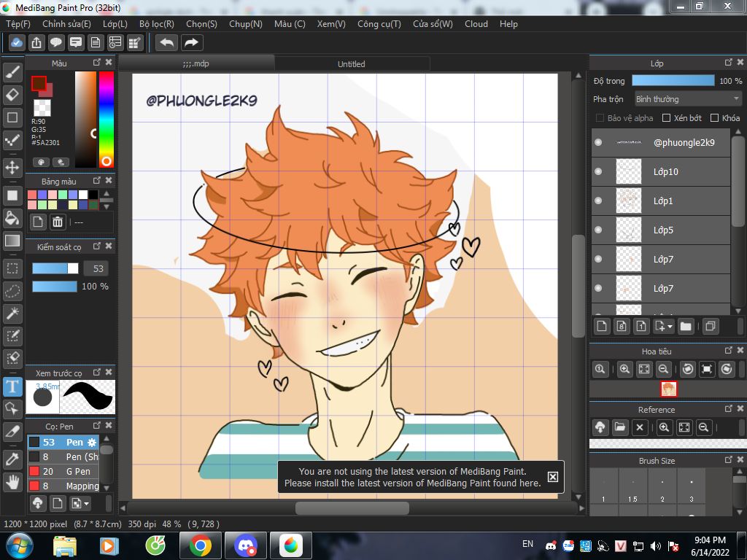
Task: Select the Brush tool in left toolbar
Action: pyautogui.click(x=12, y=72)
